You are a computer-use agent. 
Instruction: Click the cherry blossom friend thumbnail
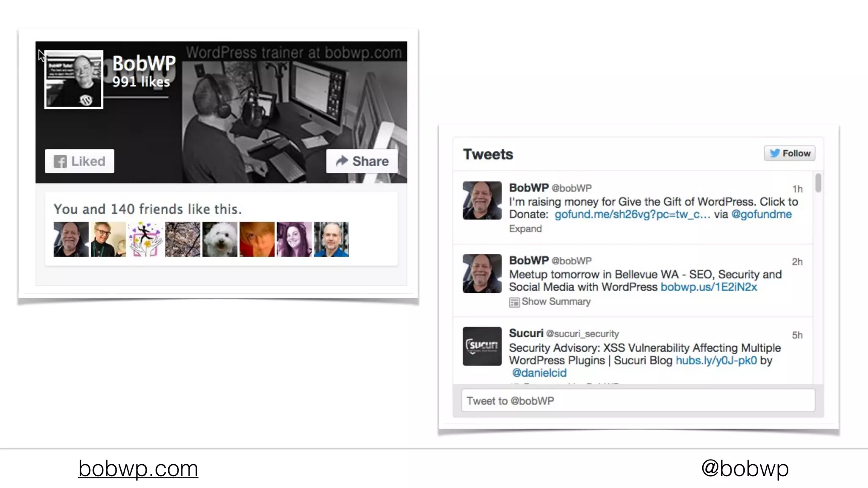[183, 239]
